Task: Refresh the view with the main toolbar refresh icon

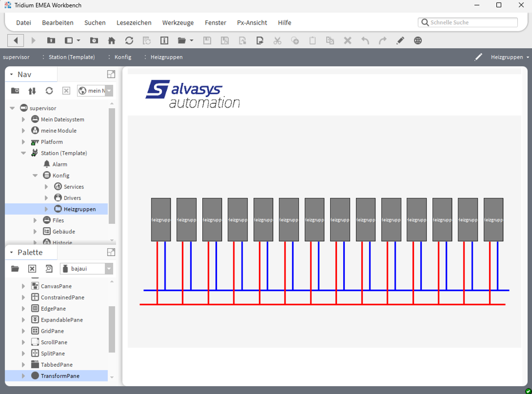Action: [x=129, y=40]
